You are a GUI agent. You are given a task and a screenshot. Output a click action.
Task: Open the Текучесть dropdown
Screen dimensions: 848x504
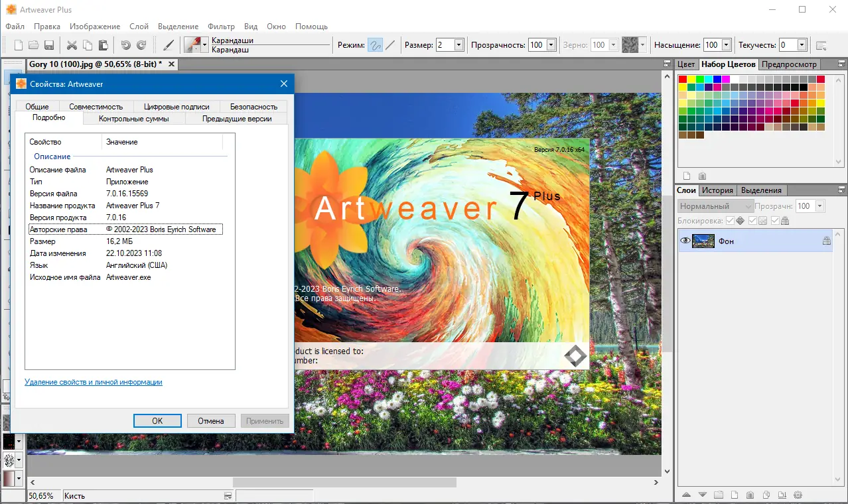[x=802, y=45]
